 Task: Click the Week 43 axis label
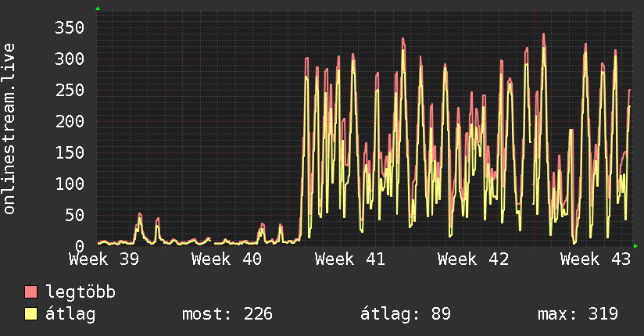[x=596, y=259]
